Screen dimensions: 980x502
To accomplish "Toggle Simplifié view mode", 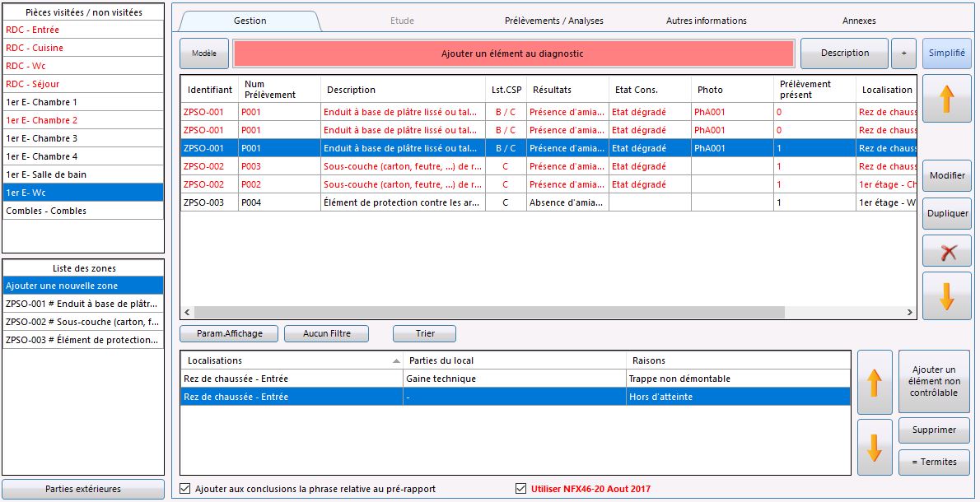I will 947,53.
